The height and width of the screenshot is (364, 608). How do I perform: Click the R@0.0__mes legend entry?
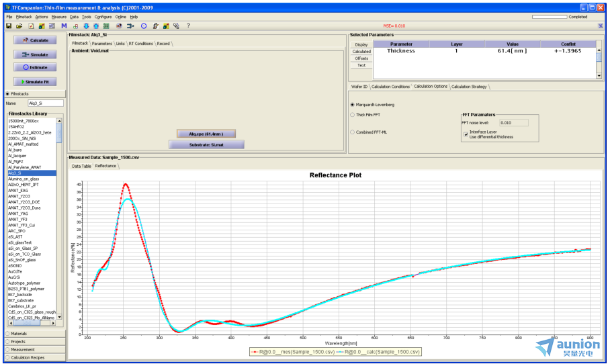(293, 352)
